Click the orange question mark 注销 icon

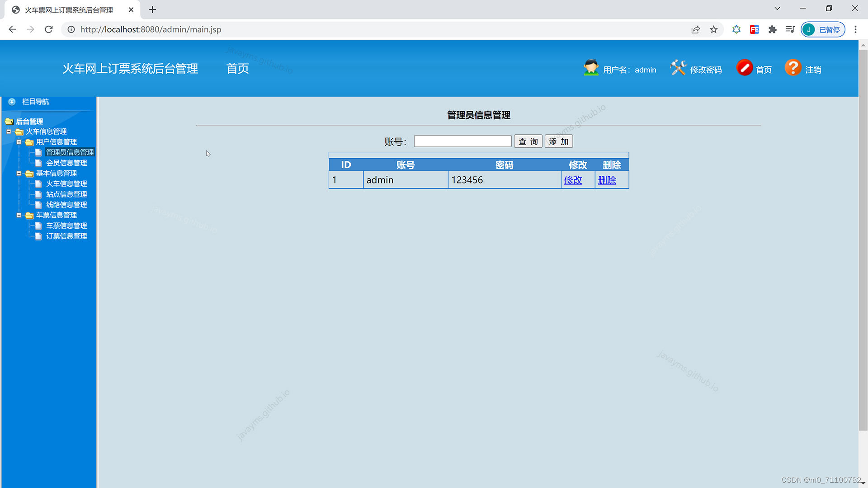point(793,68)
